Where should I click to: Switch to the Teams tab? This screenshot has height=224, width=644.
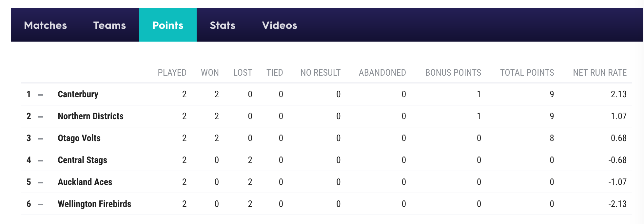(x=109, y=25)
